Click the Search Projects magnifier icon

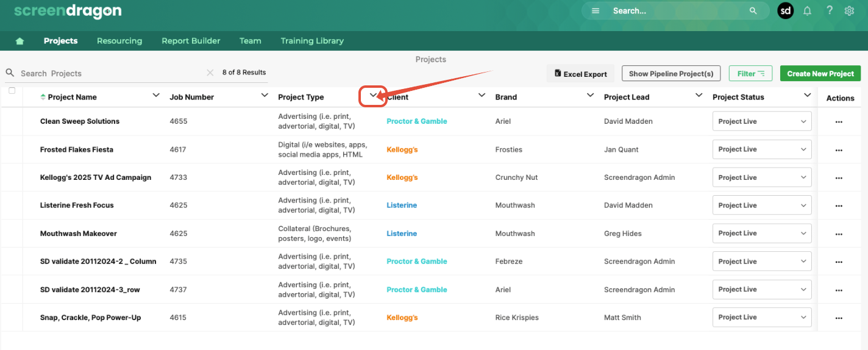(10, 73)
